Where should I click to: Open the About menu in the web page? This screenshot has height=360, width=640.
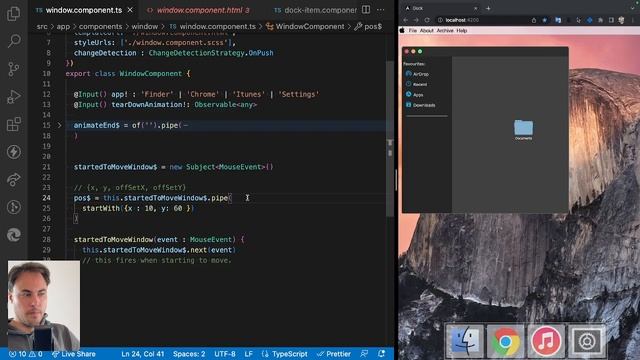[x=427, y=31]
